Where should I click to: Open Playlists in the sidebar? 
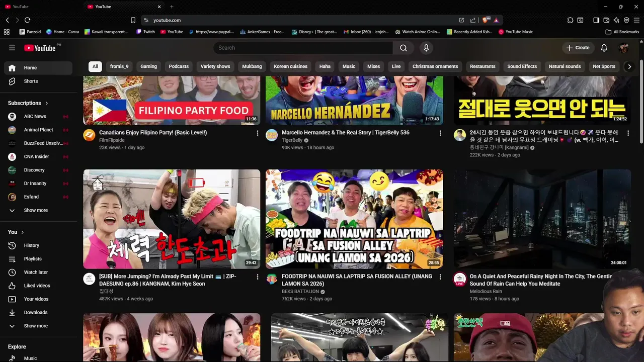tap(39, 259)
